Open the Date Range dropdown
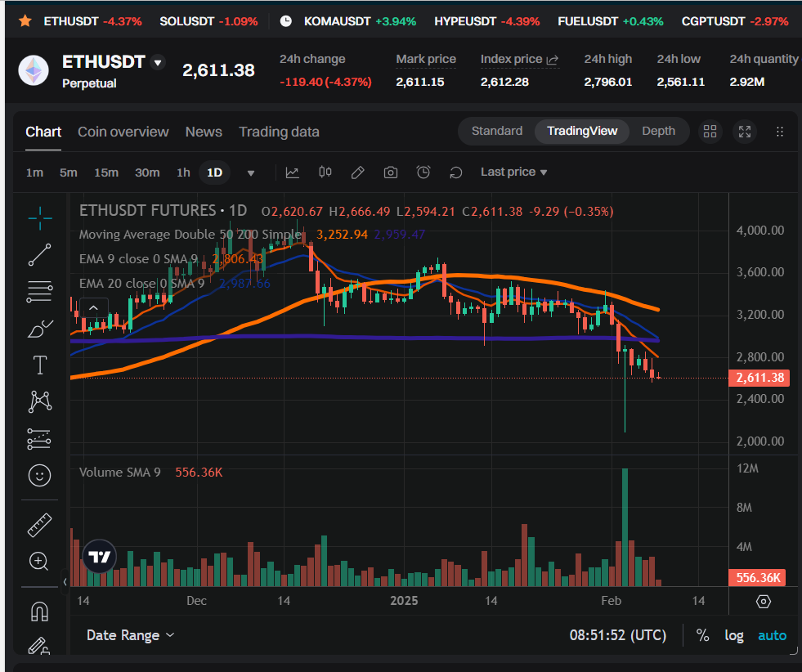This screenshot has width=802, height=672. coord(131,635)
